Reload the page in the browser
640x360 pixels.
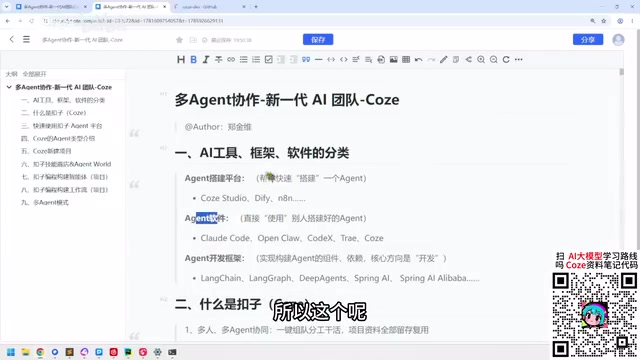pos(31,21)
